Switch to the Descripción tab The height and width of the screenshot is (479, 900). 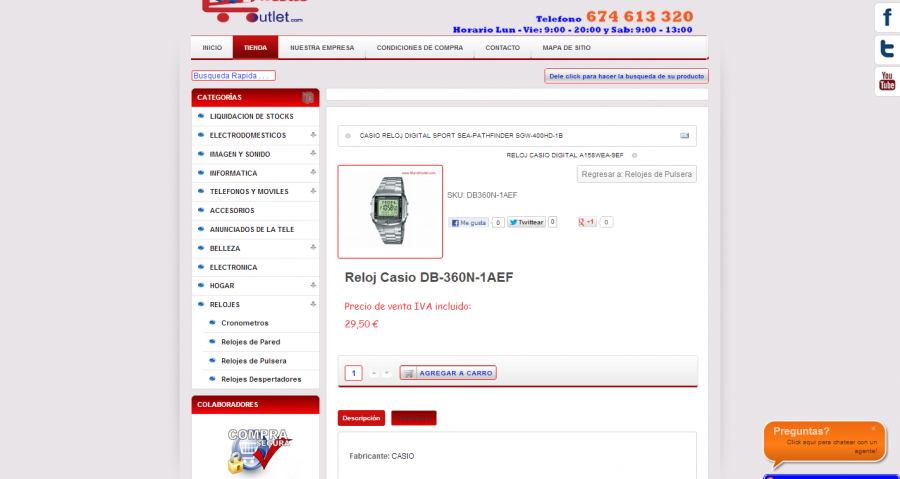pos(361,418)
